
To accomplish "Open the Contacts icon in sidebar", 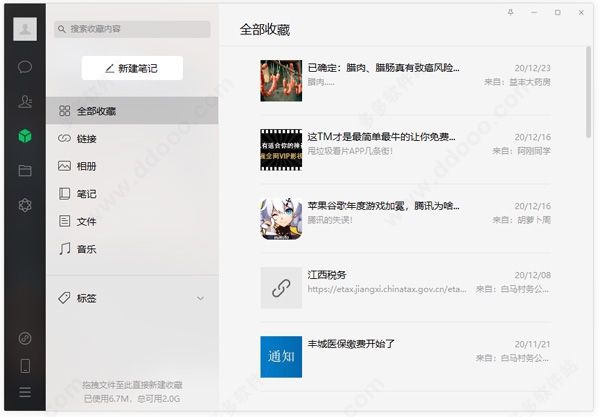I will 25,101.
